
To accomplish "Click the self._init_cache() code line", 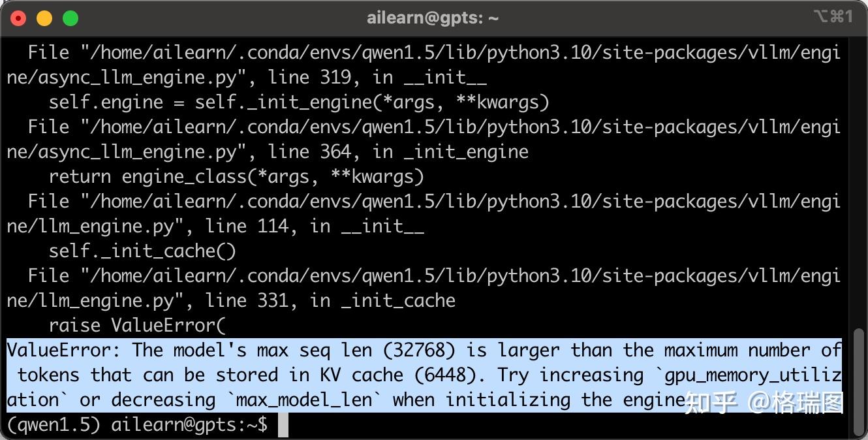I will pyautogui.click(x=142, y=251).
